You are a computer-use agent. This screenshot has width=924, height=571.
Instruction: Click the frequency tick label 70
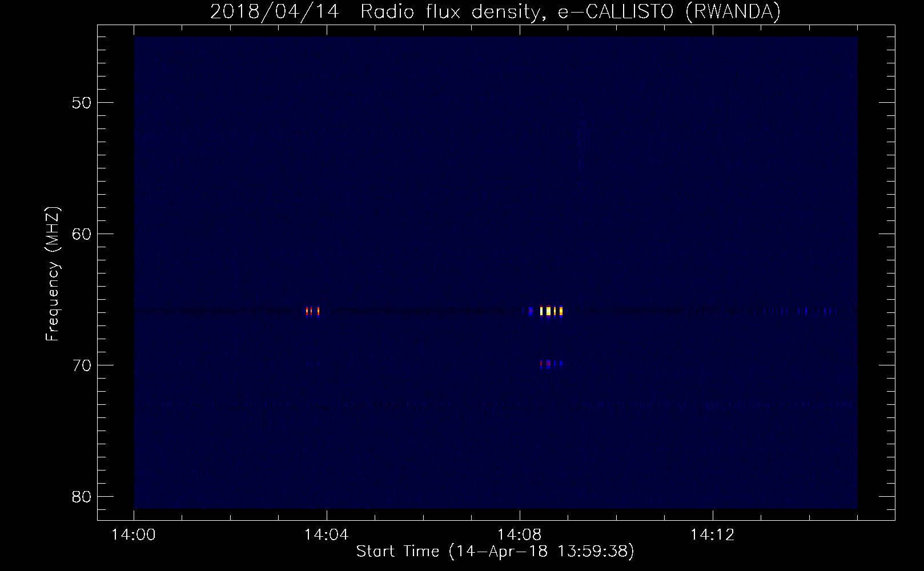pyautogui.click(x=82, y=365)
